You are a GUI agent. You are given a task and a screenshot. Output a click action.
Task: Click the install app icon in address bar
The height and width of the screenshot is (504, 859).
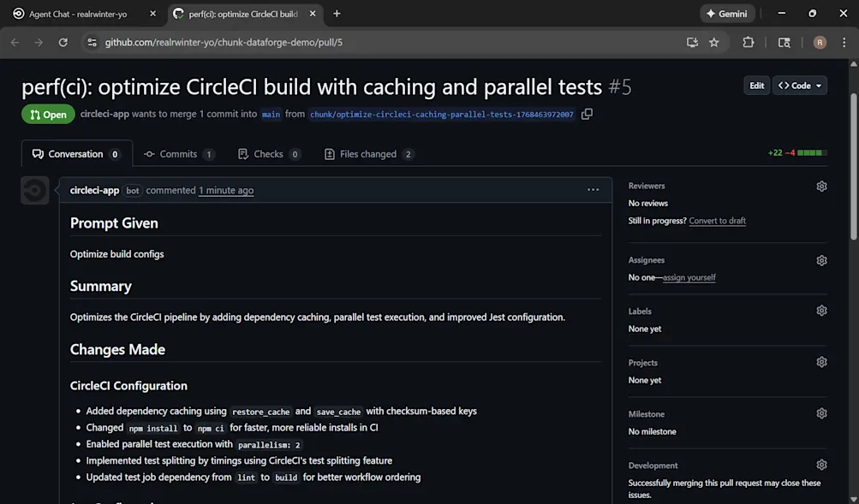pos(692,42)
